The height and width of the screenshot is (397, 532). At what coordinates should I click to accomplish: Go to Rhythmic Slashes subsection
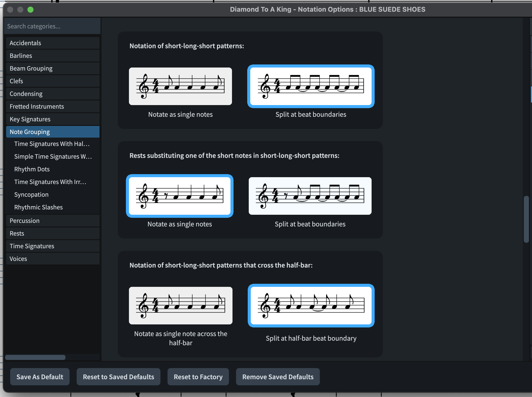click(39, 207)
